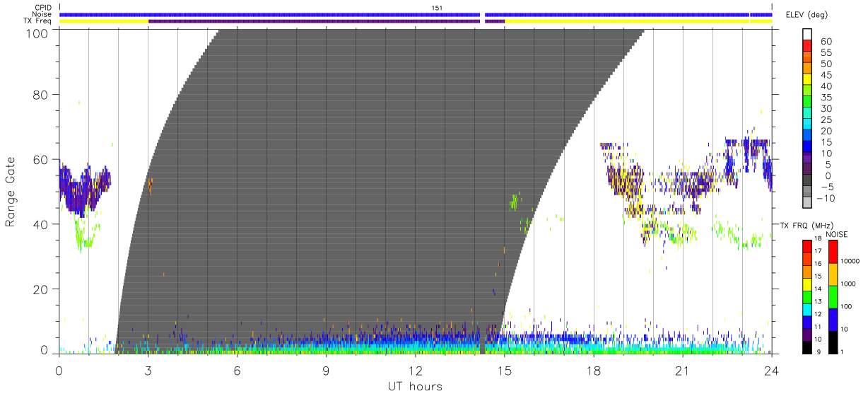Click the 24 tick label on the UT hours axis
The width and height of the screenshot is (868, 401).
(772, 371)
